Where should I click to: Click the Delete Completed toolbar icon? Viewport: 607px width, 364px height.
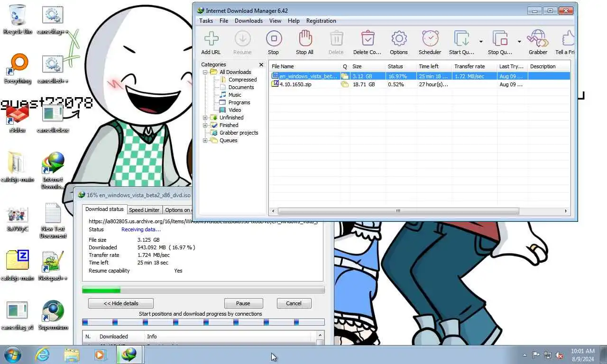(x=368, y=39)
